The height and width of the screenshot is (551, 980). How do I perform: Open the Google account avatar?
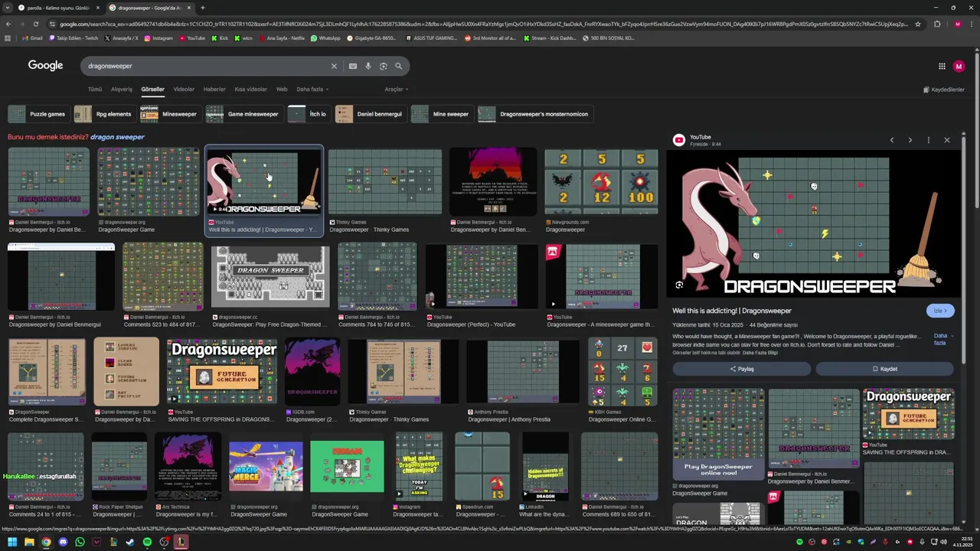(x=959, y=66)
